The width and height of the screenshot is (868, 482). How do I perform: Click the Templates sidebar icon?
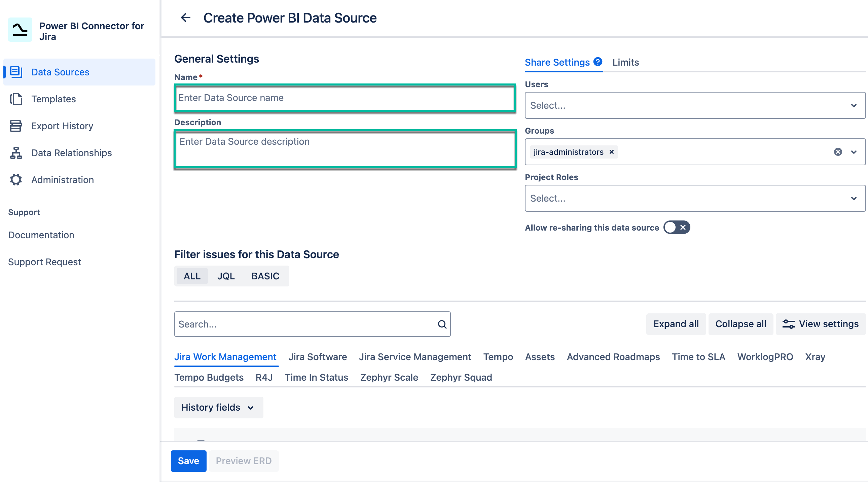pos(16,99)
